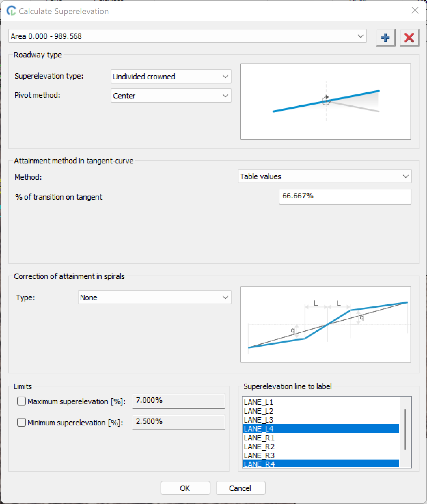Select LANE_R2 in the label list

(x=259, y=447)
